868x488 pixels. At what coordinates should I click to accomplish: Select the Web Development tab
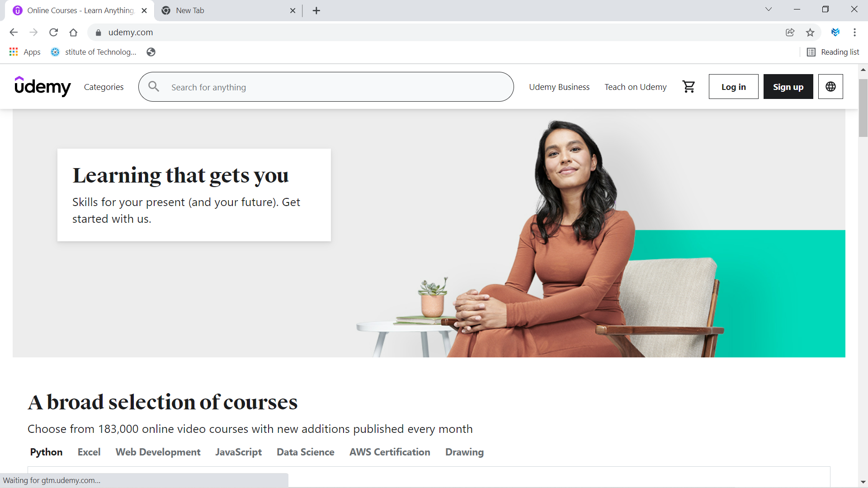point(158,452)
